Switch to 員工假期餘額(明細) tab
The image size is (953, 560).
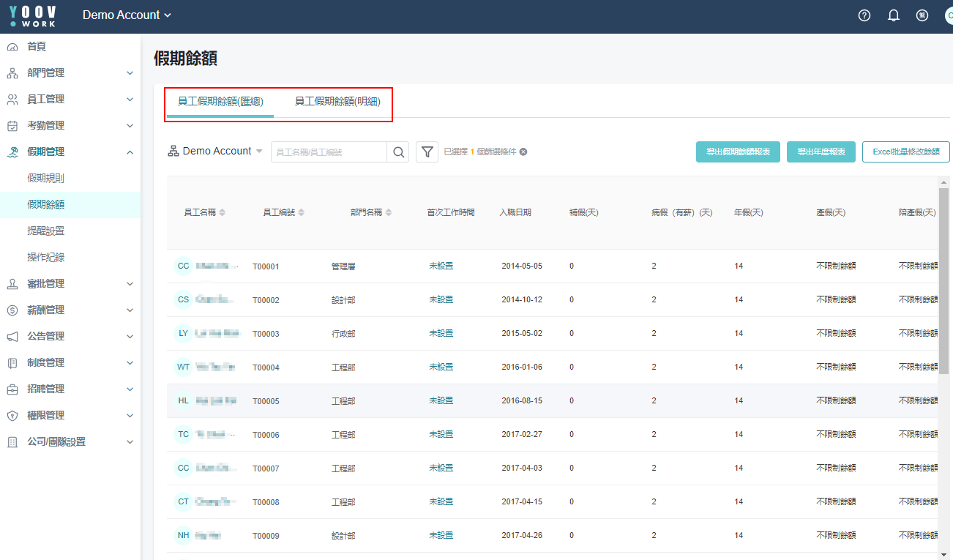click(x=337, y=102)
